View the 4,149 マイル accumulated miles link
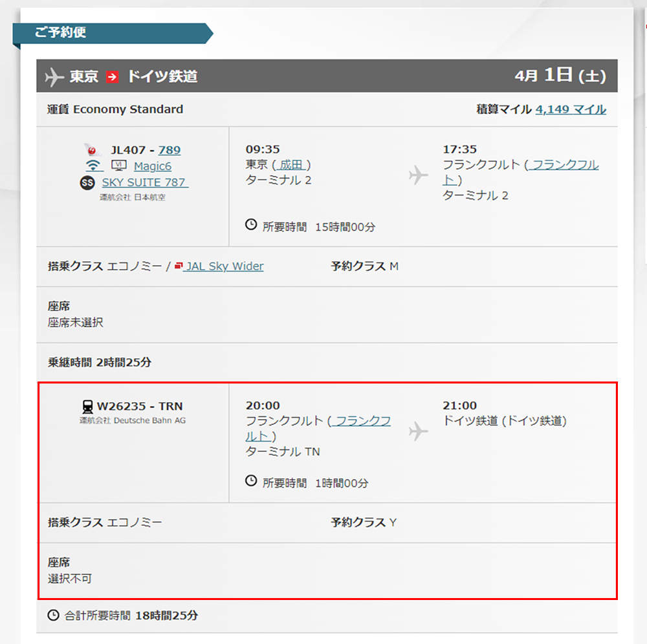 571,109
